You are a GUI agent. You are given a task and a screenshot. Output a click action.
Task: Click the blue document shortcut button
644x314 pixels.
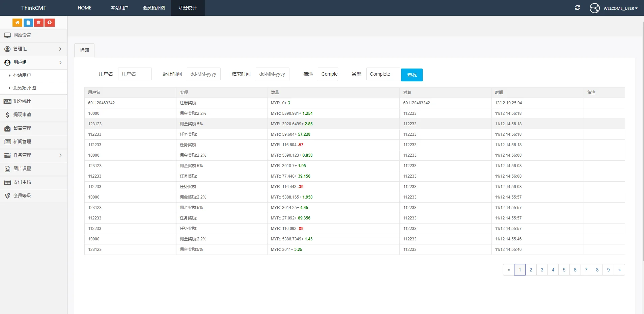[28, 23]
